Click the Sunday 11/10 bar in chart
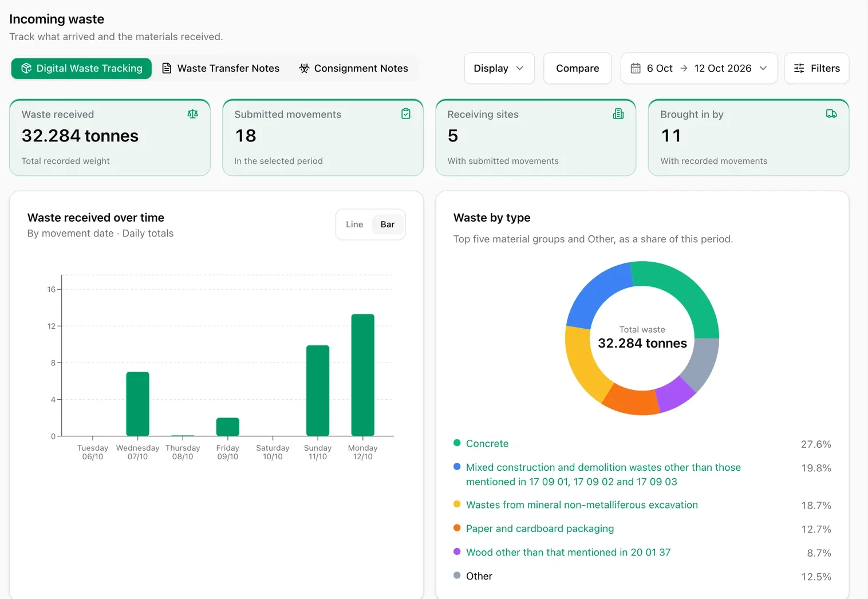868x599 pixels. (x=318, y=391)
